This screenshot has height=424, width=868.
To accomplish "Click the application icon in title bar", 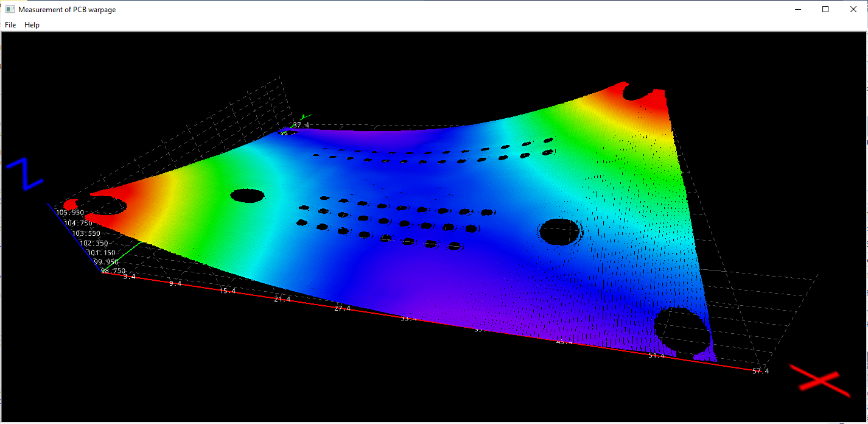I will [10, 9].
